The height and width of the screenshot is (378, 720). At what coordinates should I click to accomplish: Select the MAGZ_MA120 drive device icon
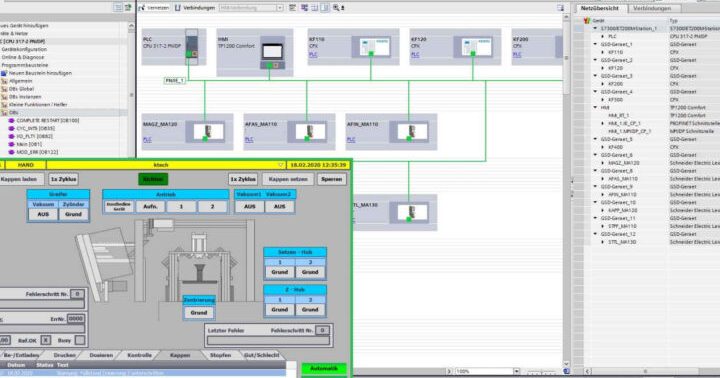pos(205,132)
